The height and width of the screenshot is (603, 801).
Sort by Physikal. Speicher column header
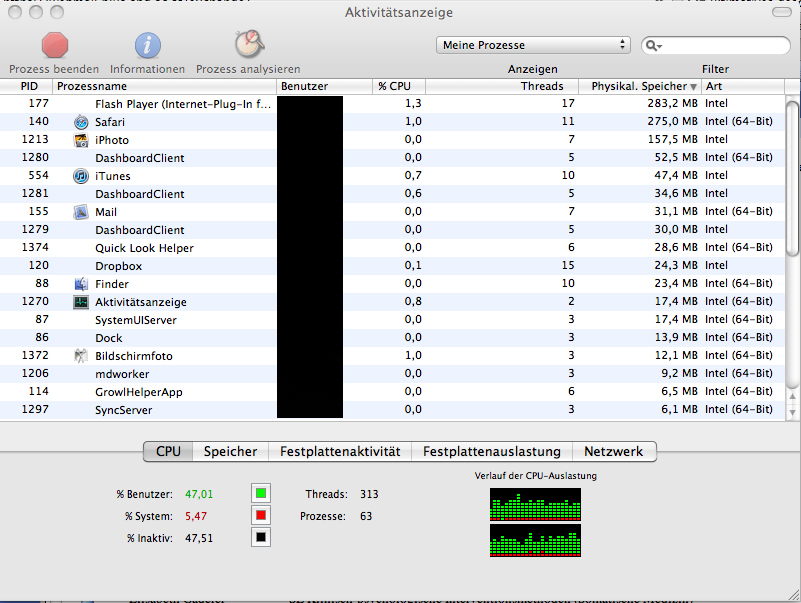(640, 87)
